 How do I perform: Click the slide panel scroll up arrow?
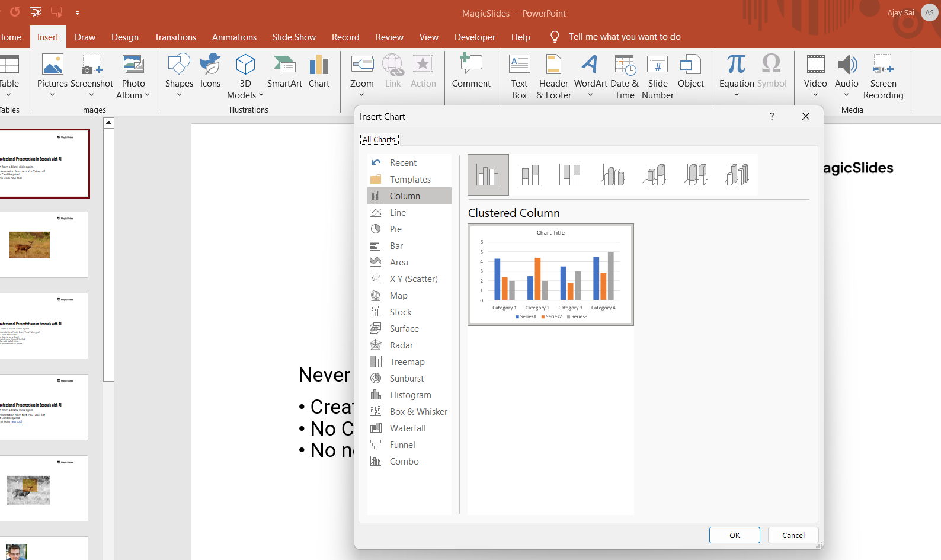108,123
